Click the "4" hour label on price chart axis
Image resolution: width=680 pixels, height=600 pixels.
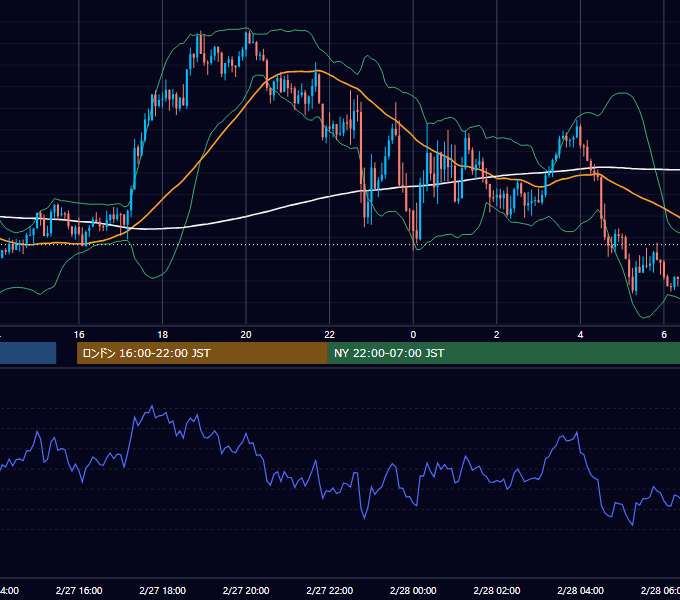pos(580,335)
